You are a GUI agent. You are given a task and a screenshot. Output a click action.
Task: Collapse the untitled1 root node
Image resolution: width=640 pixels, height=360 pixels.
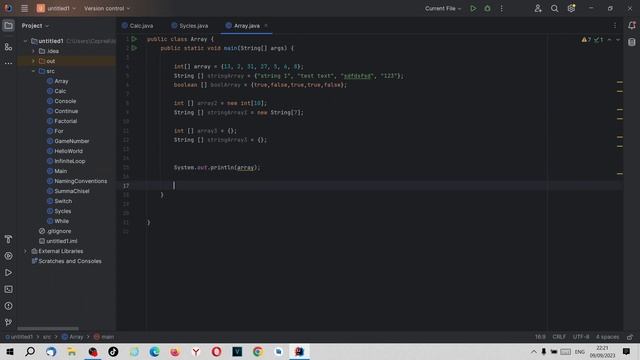[x=26, y=41]
